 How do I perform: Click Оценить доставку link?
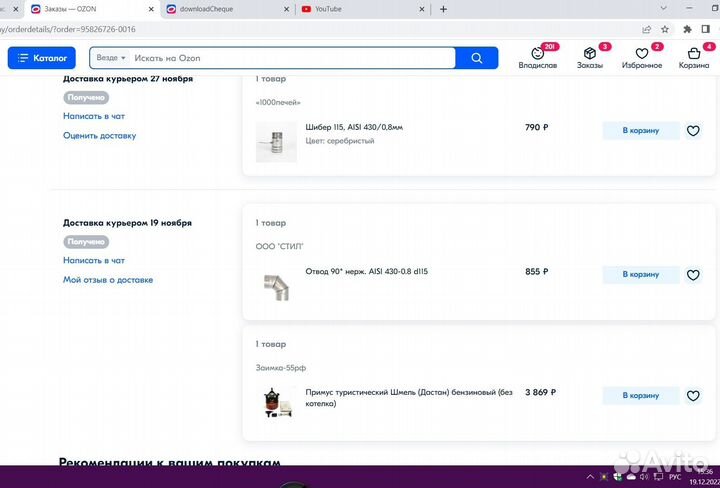coord(99,135)
